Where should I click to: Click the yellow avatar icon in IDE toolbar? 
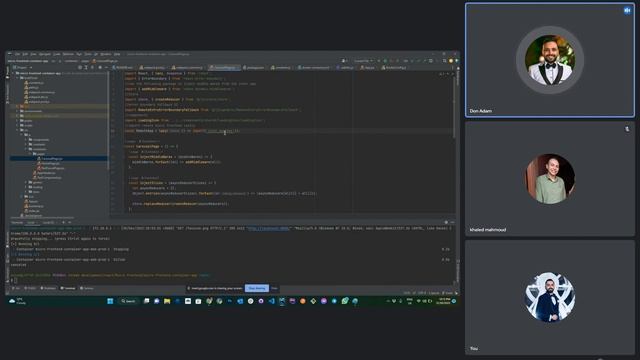point(451,61)
